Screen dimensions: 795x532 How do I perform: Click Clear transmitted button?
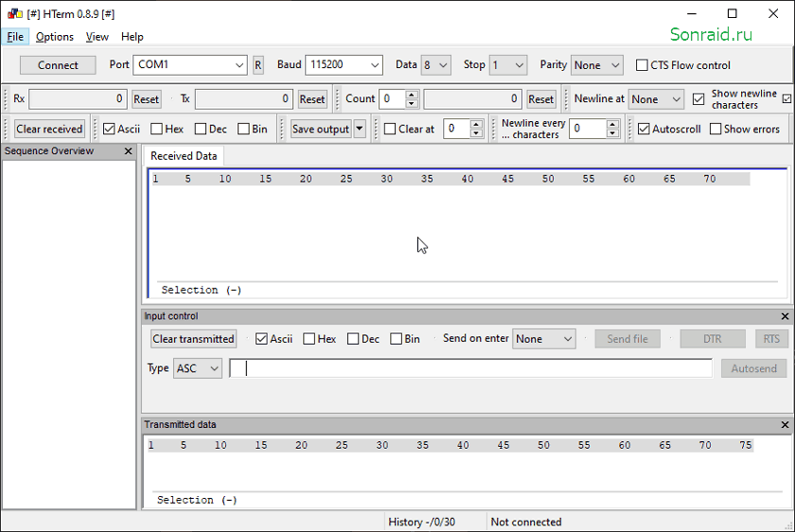(x=193, y=339)
